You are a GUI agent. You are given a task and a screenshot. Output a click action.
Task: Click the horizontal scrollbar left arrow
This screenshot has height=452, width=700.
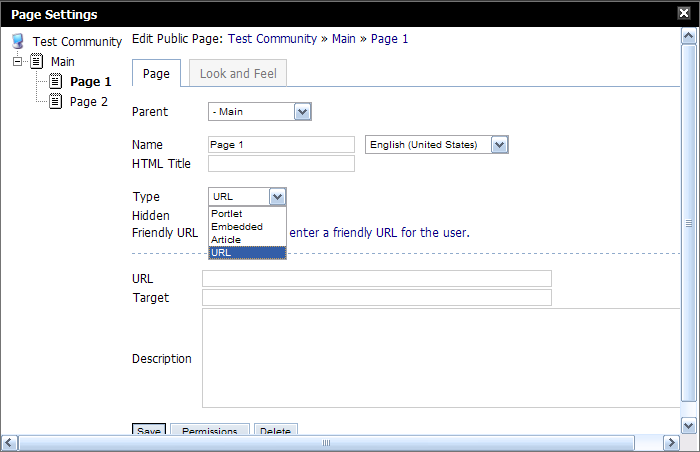[9, 443]
